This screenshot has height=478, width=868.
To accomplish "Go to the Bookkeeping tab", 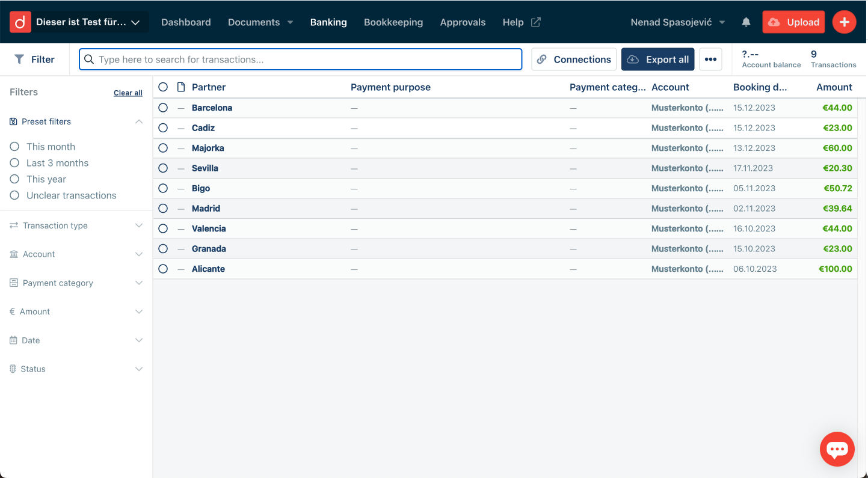I will 393,22.
